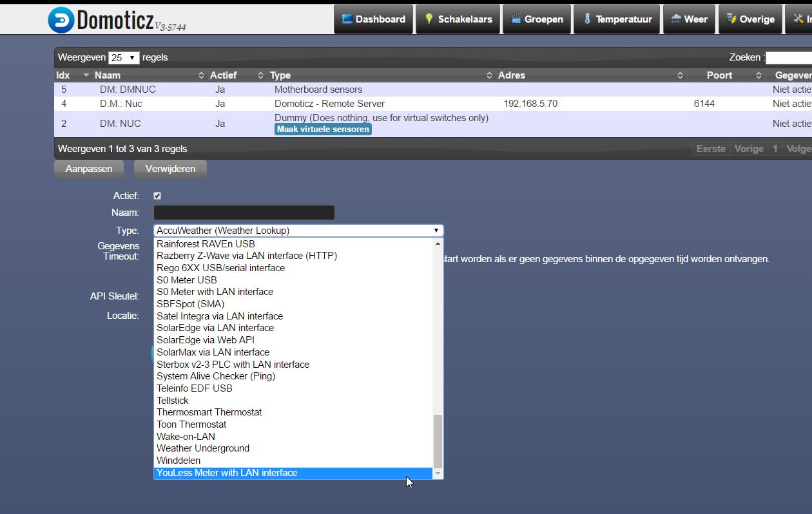Open the rows-per-page 25 dropdown
Screen dimensions: 812x514
pyautogui.click(x=124, y=57)
